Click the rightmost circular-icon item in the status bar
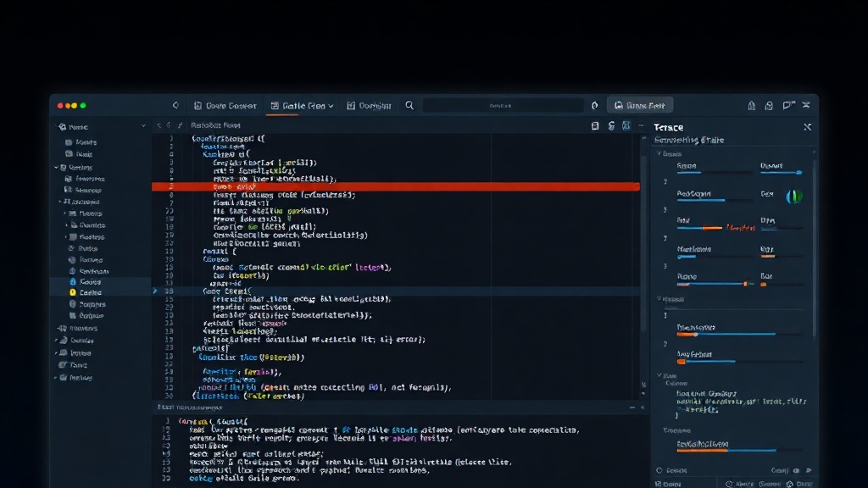This screenshot has width=868, height=488. tap(800, 484)
